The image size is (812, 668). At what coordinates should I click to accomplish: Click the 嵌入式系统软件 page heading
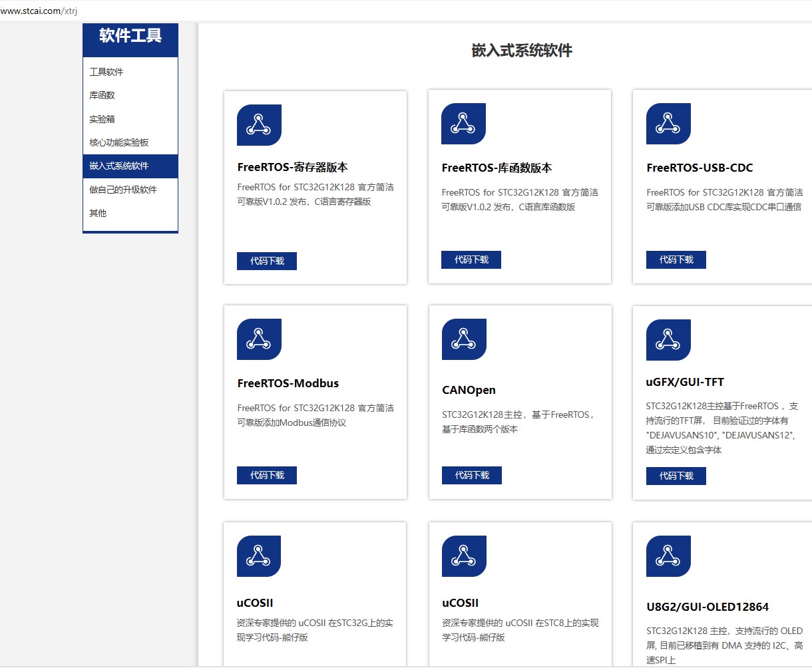[x=522, y=51]
